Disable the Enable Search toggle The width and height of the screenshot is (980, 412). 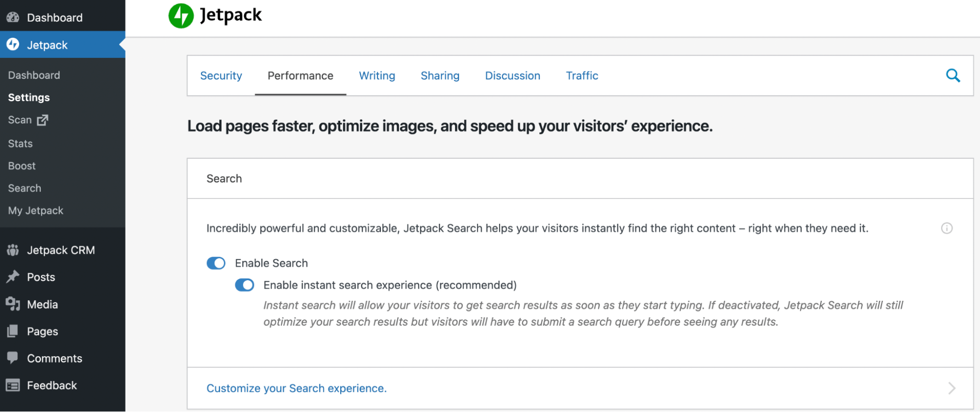click(x=216, y=264)
